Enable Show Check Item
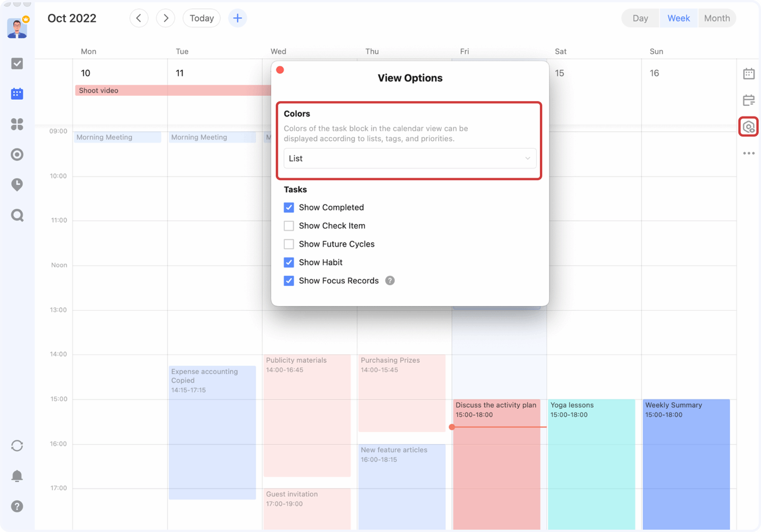Screen dimensions: 761x532 pyautogui.click(x=289, y=226)
